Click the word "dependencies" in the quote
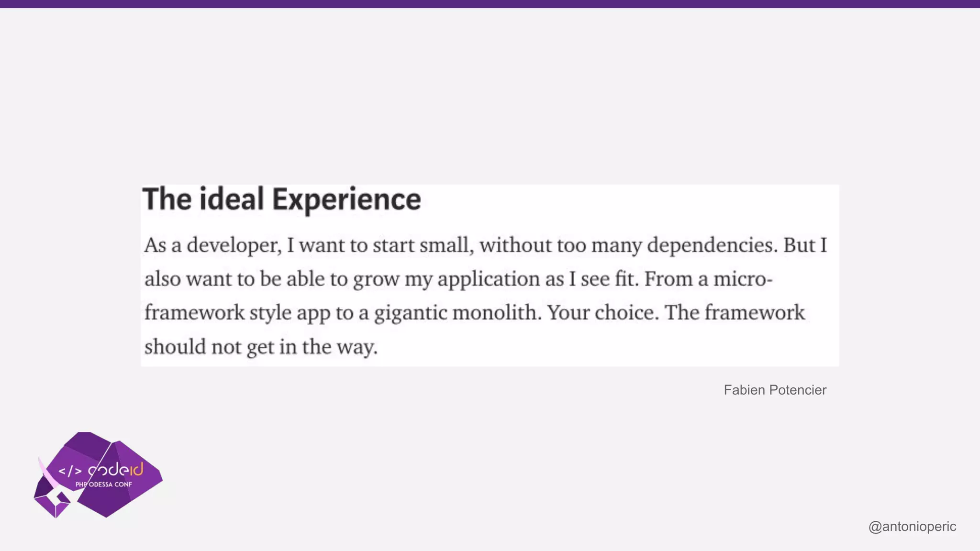 click(x=710, y=245)
